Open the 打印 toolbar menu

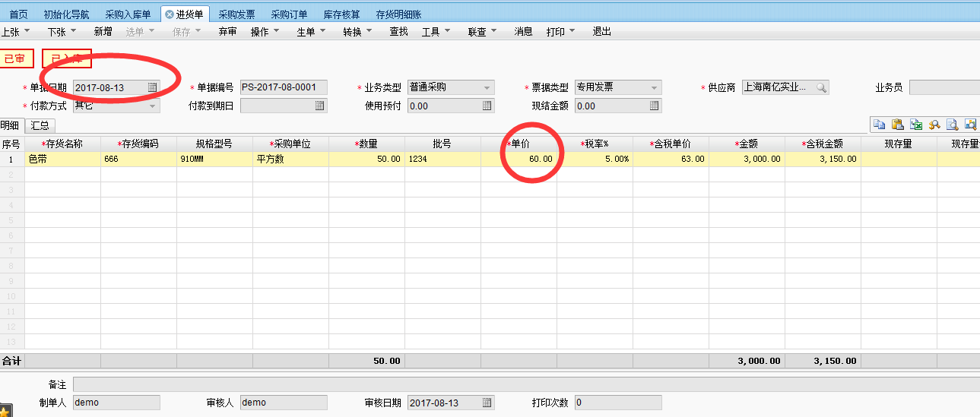tap(561, 32)
